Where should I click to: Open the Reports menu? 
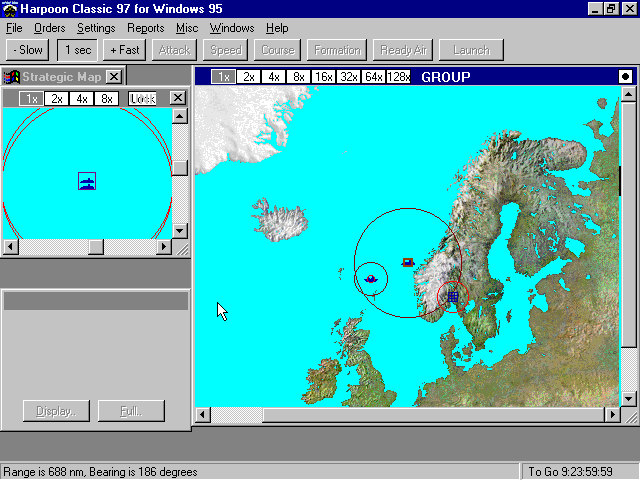[x=145, y=28]
